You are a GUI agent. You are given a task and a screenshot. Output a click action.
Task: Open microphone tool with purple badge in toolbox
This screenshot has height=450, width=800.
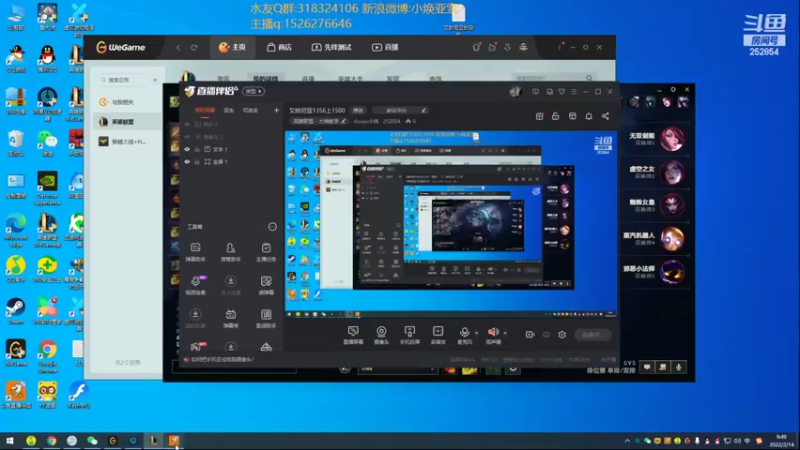195,285
